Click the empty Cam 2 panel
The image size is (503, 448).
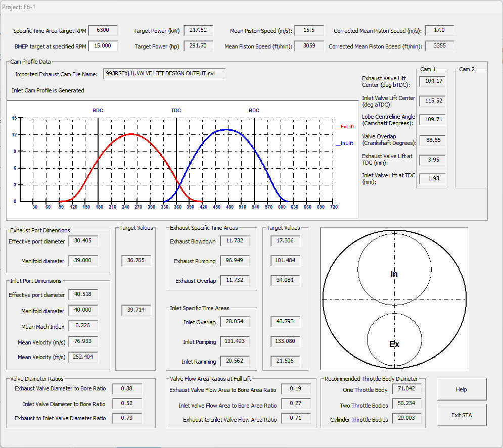471,128
